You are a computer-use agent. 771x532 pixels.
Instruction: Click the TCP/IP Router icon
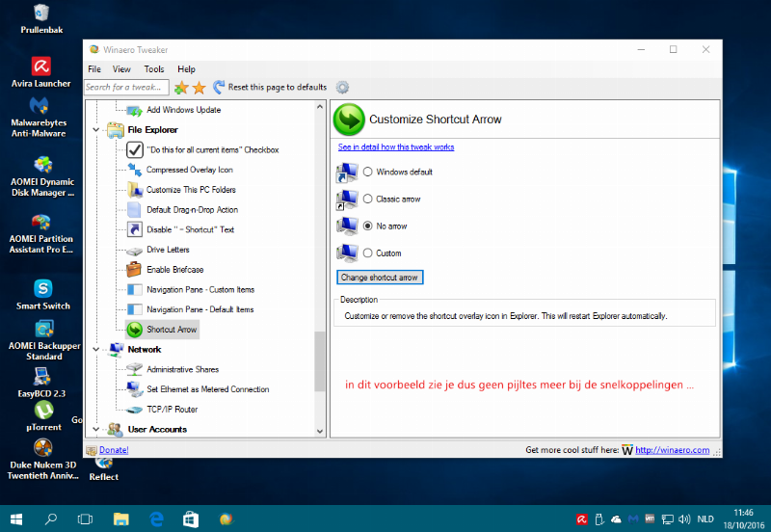click(x=135, y=410)
